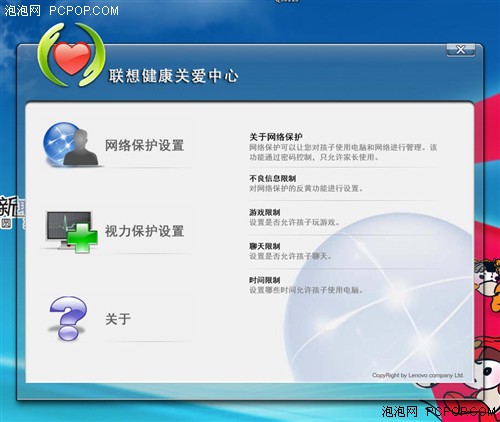The width and height of the screenshot is (500, 422).
Task: Click the purple question mark icon
Action: tap(68, 318)
